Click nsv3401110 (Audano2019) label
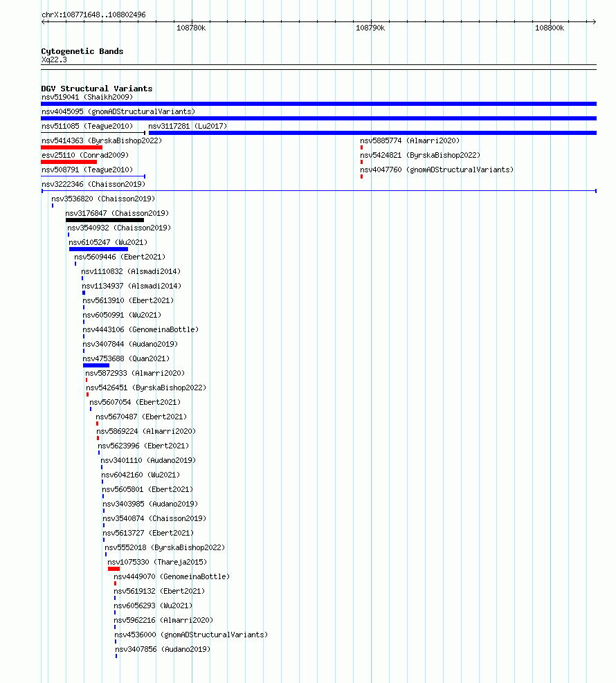 pos(148,460)
